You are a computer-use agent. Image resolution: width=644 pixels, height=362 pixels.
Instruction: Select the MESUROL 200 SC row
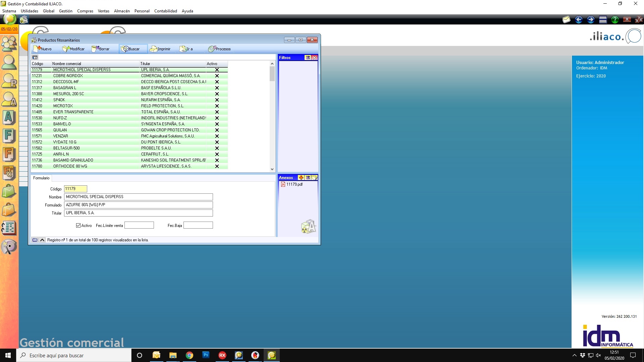coord(129,94)
